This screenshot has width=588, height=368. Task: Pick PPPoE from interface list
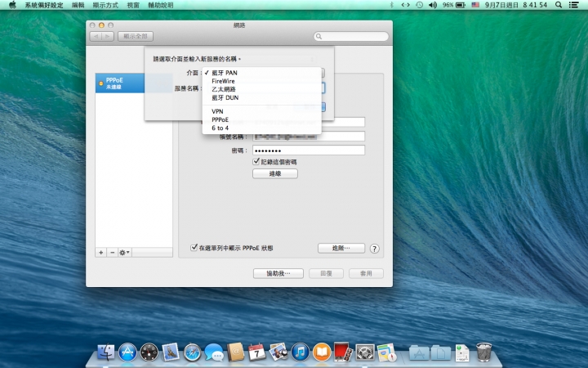pyautogui.click(x=262, y=119)
